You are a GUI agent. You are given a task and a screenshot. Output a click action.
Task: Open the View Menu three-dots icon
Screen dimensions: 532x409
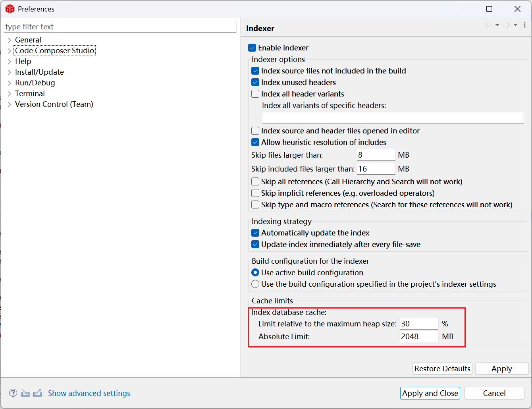tap(524, 25)
